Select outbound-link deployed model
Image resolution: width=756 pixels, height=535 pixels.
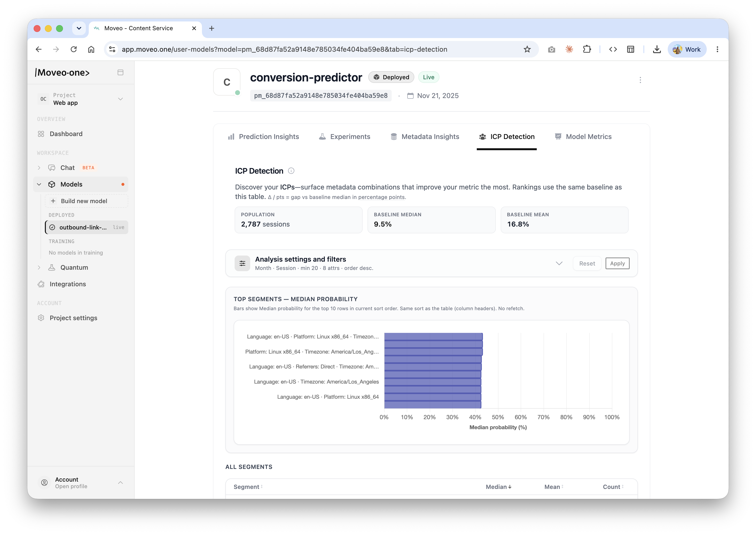(86, 227)
